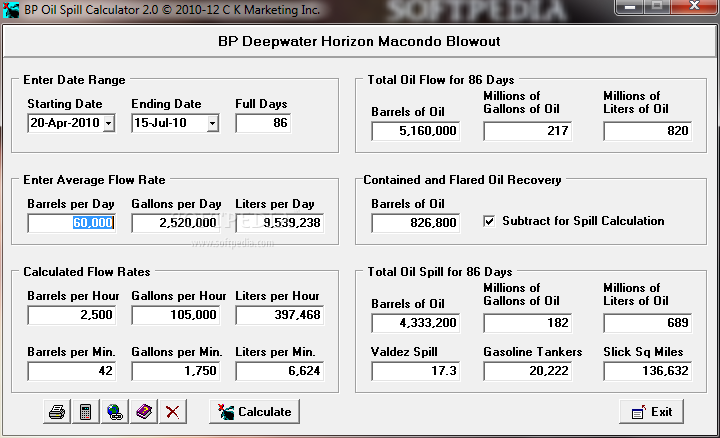Click 'Contained and Flared Oil Recovery' label
The width and height of the screenshot is (720, 438).
point(462,180)
